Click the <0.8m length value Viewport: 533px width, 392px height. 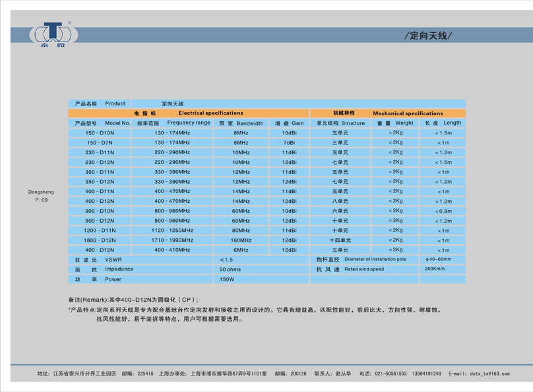(x=442, y=211)
